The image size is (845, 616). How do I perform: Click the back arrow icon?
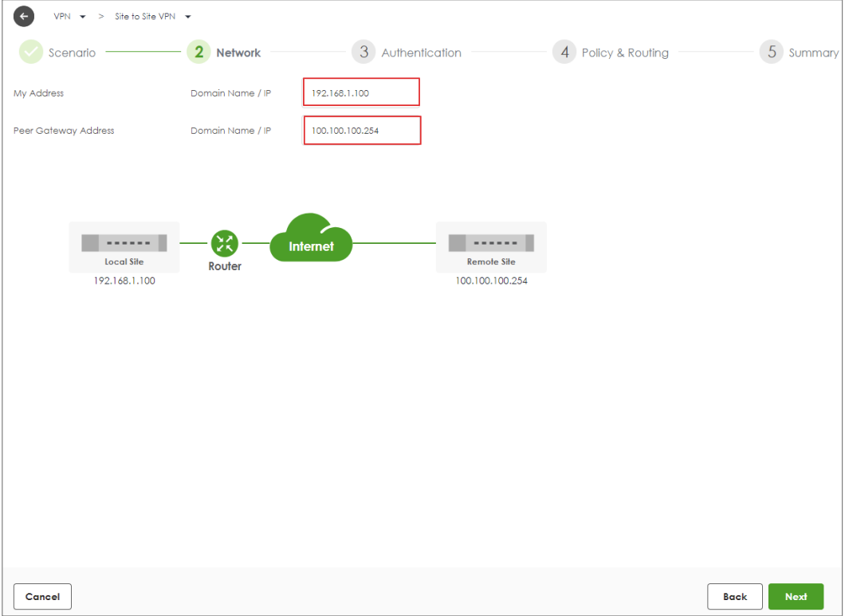tap(24, 17)
